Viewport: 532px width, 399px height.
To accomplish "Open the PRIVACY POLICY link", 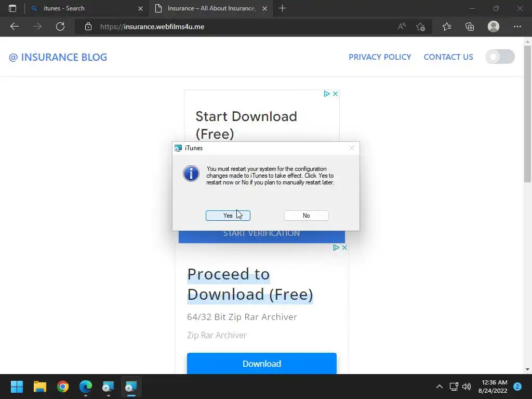I will tap(380, 57).
